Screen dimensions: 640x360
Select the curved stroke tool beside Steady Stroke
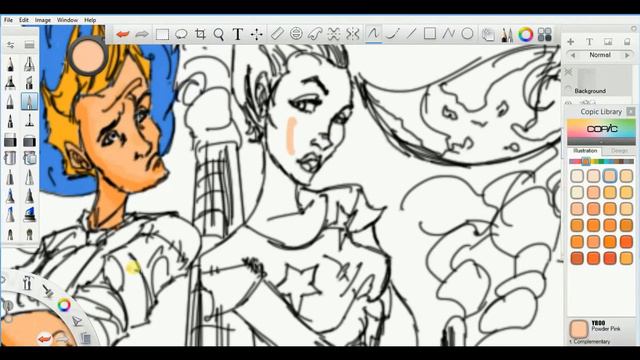click(x=392, y=33)
